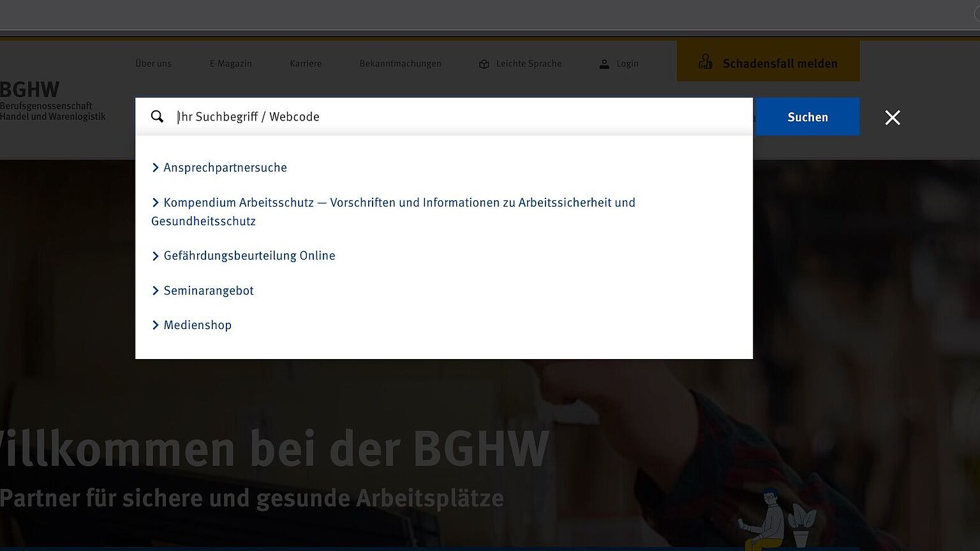Click Schadensfall melden button
980x551 pixels.
tap(768, 61)
